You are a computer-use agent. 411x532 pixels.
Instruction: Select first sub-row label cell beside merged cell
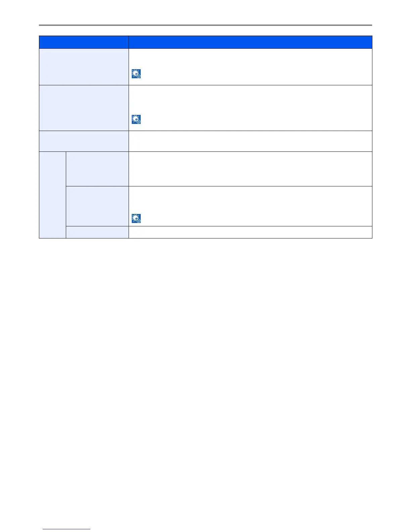[x=97, y=169]
